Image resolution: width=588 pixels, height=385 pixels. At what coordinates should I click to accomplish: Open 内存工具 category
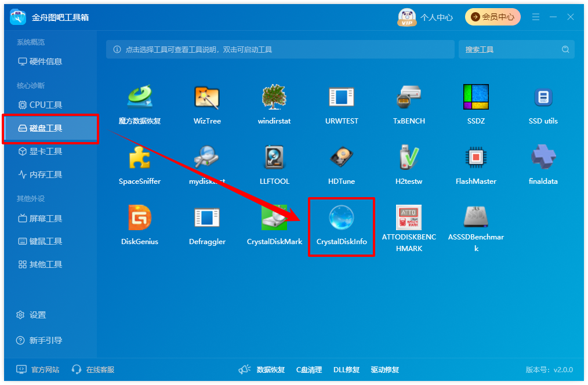click(x=40, y=175)
